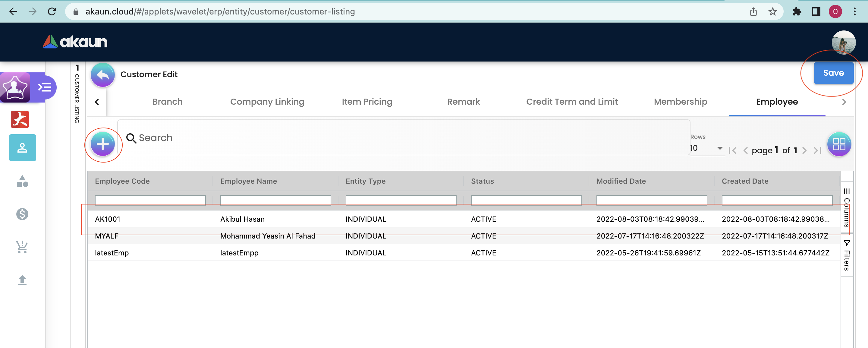Expand the Rows per page dropdown
The width and height of the screenshot is (868, 348).
(x=707, y=148)
